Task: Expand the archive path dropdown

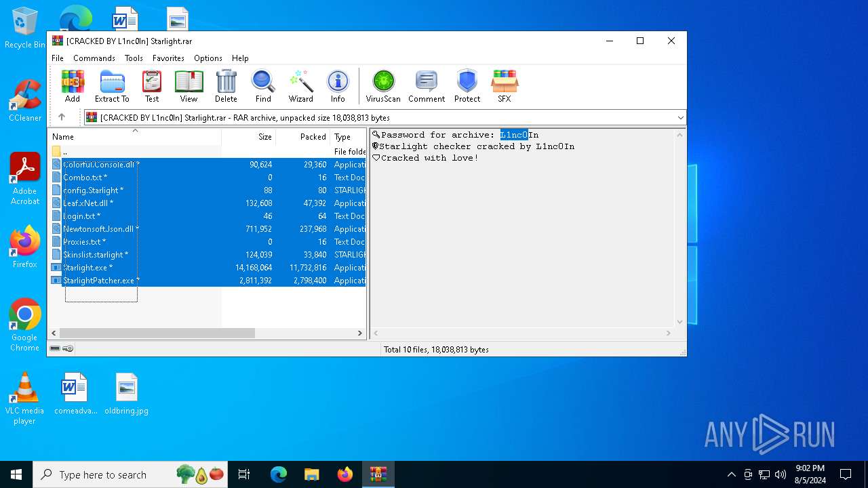Action: tap(680, 118)
